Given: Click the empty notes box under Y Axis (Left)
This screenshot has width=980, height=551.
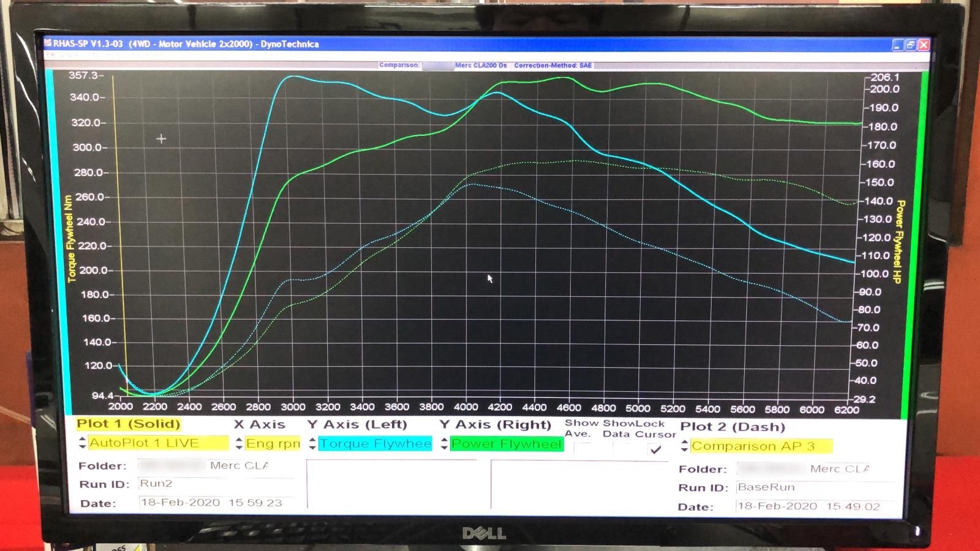Looking at the screenshot, I should coord(392,484).
